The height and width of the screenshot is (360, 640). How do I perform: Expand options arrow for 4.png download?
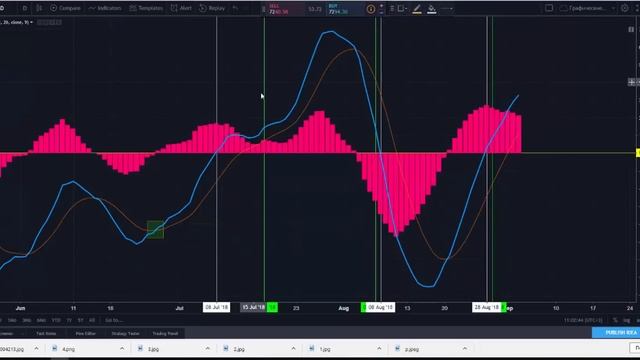click(x=122, y=349)
